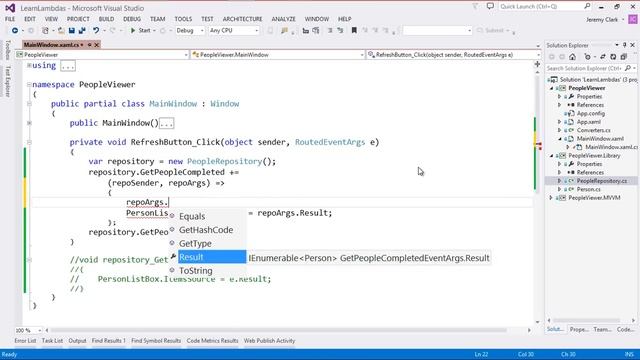640x360 pixels.
Task: Collapse the PeopleViewer project node
Action: (x=552, y=88)
